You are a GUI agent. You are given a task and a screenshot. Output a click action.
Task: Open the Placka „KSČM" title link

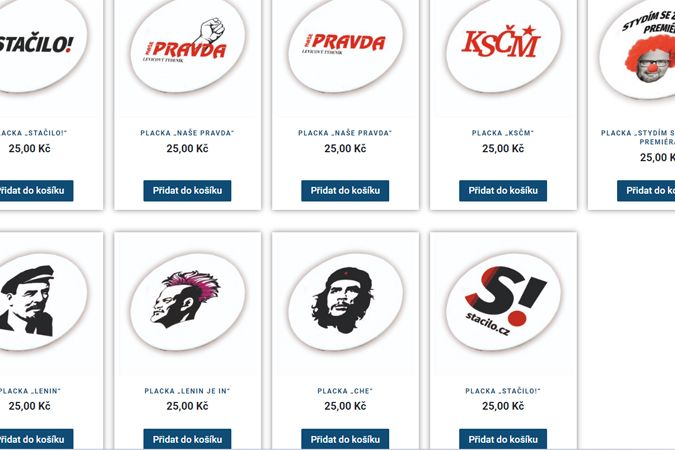(503, 133)
